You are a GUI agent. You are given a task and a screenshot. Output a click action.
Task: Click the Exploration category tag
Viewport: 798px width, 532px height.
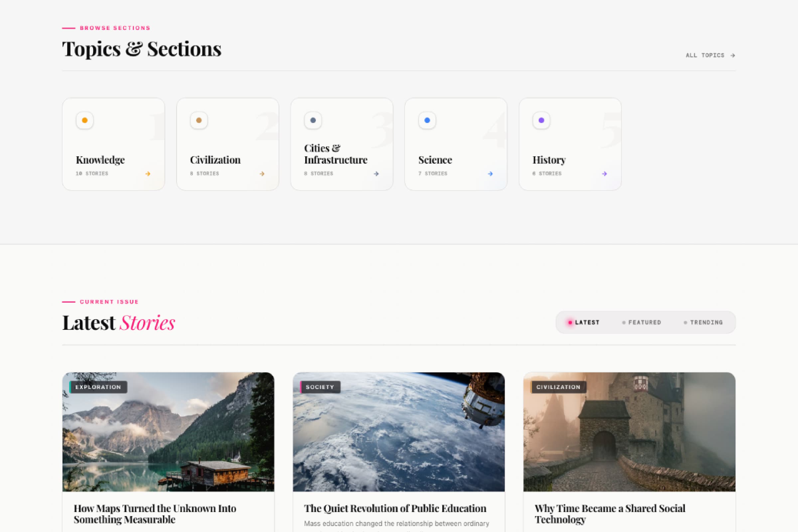(98, 387)
